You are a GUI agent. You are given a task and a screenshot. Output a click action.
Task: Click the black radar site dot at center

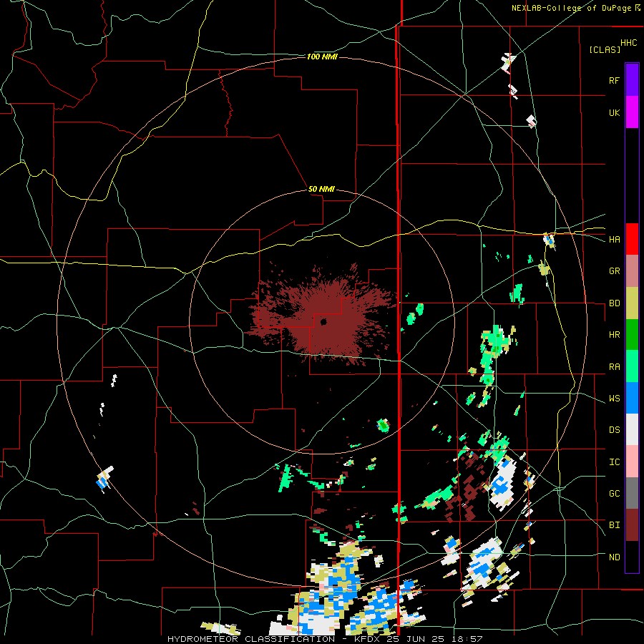[323, 322]
